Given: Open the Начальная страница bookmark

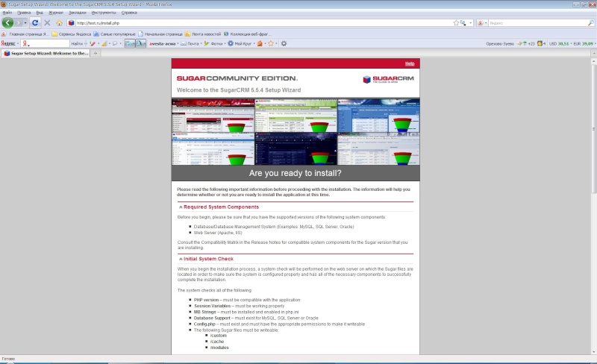Looking at the screenshot, I should 160,34.
